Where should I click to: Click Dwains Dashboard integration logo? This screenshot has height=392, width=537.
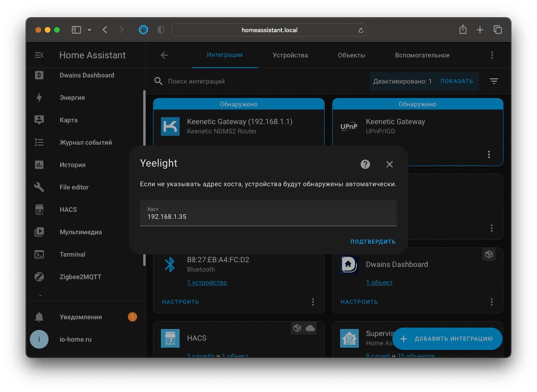point(349,265)
